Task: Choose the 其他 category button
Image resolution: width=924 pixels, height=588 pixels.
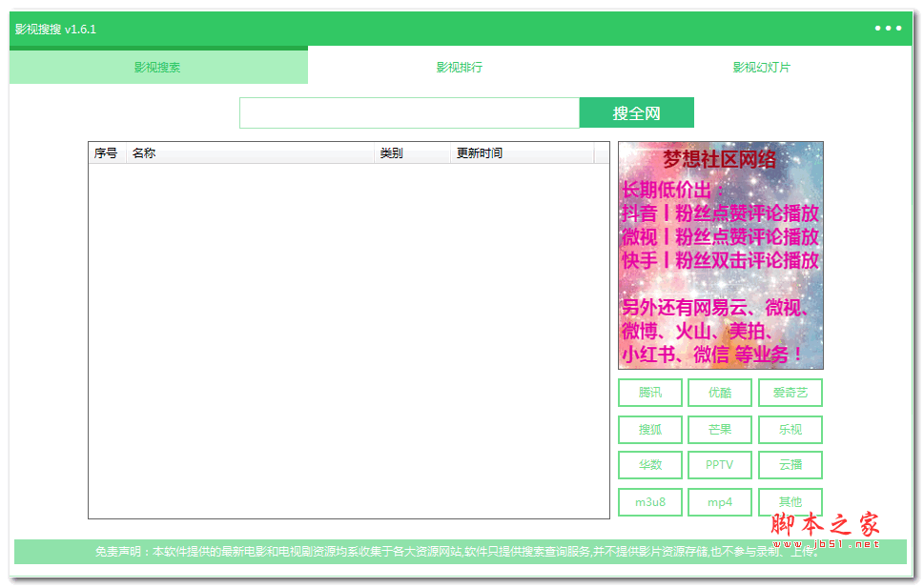Action: [791, 502]
